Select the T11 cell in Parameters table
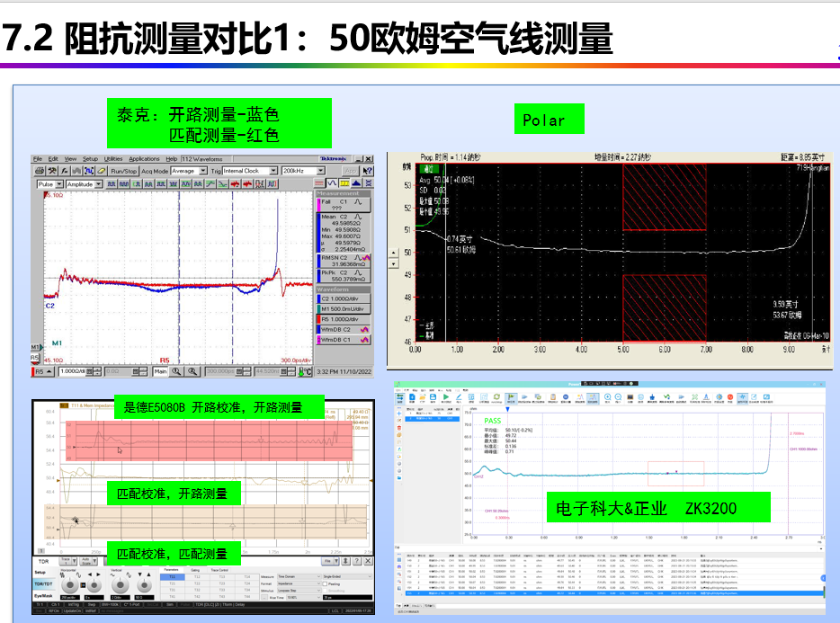The height and width of the screenshot is (623, 840). point(172,577)
